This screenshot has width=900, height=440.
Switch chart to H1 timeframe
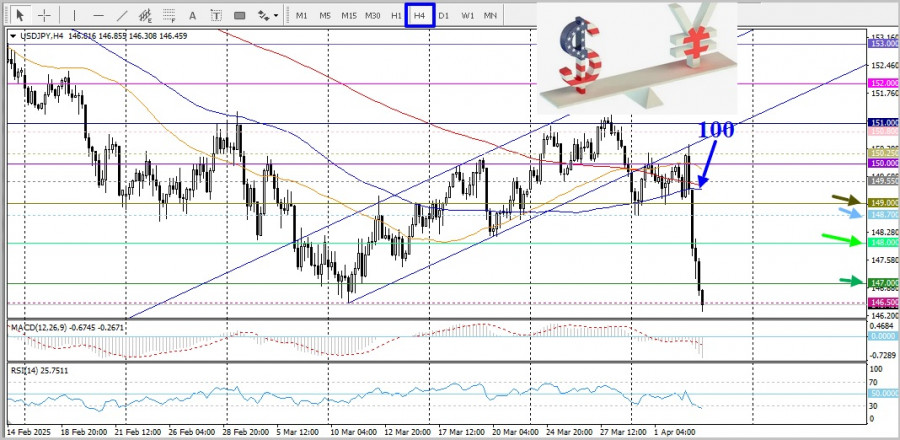tap(396, 15)
